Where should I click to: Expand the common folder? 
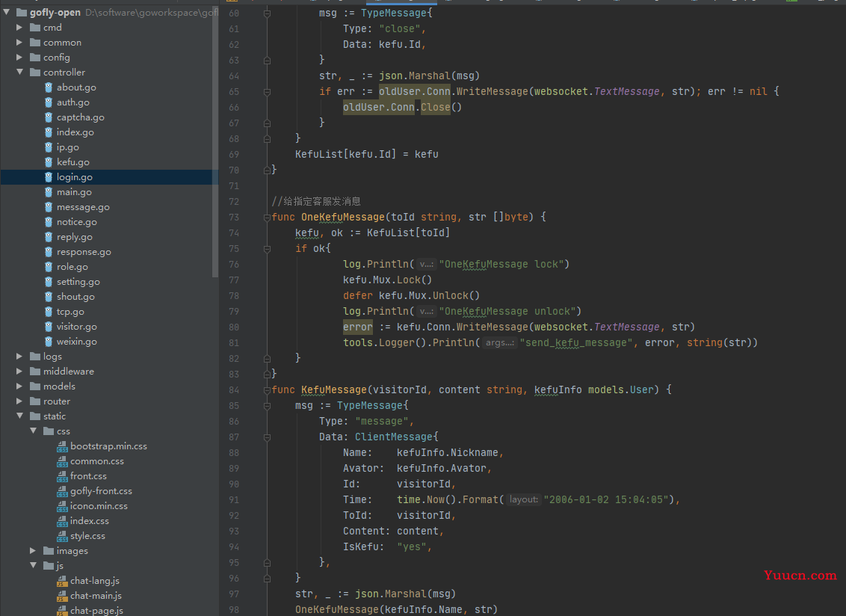pyautogui.click(x=19, y=42)
